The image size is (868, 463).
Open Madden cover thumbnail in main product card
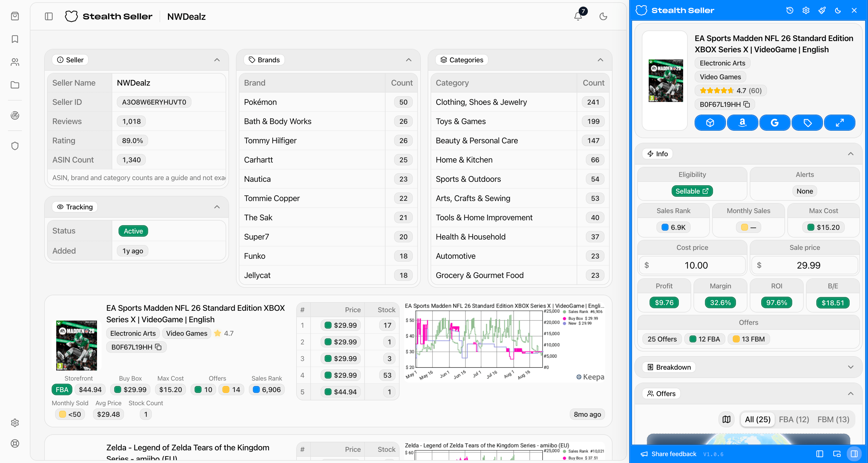[76, 345]
